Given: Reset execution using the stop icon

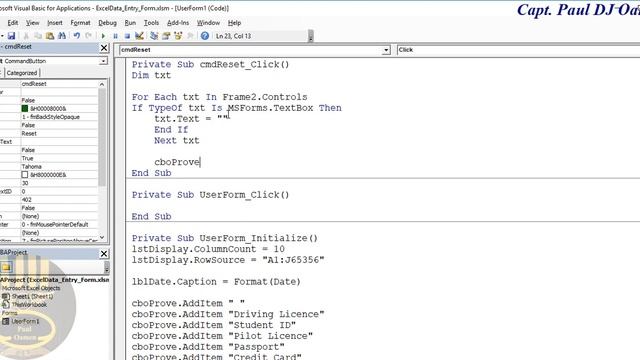Looking at the screenshot, I should point(127,36).
